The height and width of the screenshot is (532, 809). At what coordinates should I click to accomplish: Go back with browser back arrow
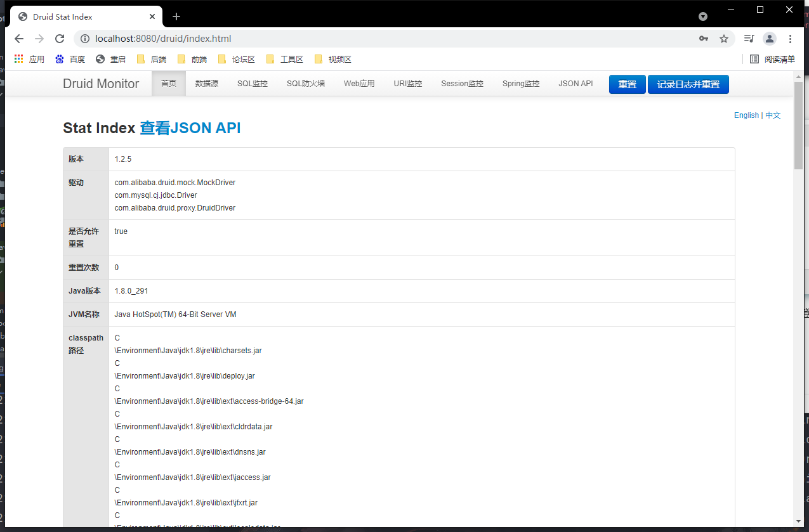coord(19,39)
